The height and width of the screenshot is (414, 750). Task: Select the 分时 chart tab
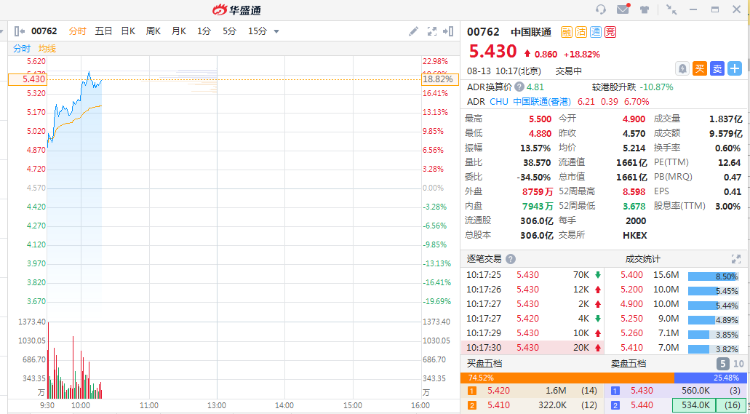(x=77, y=31)
